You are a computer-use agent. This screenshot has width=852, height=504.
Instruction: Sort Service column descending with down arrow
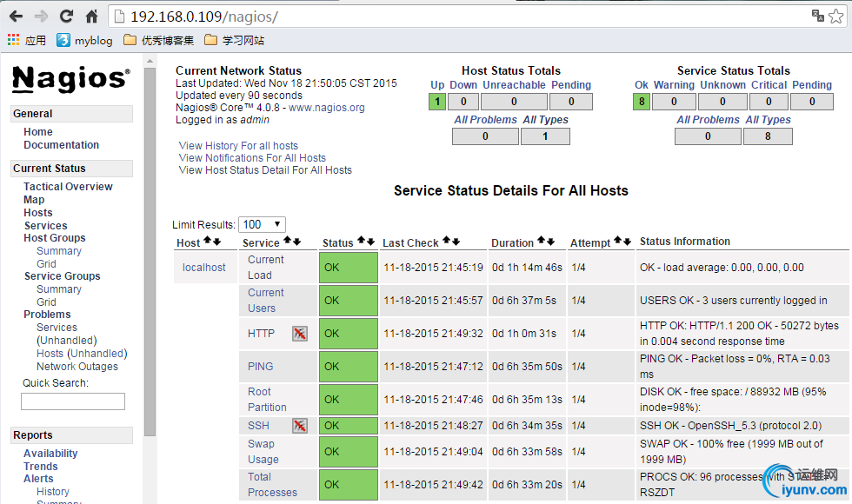[x=296, y=242]
